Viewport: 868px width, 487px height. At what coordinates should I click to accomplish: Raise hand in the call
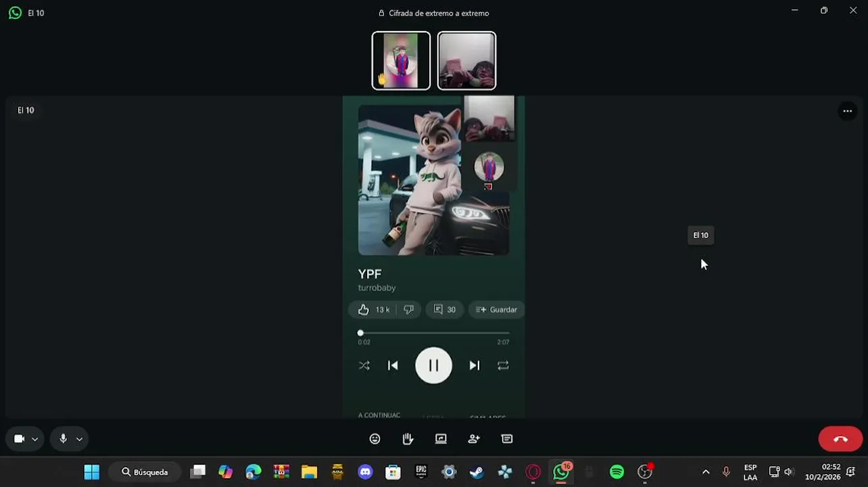tap(408, 439)
